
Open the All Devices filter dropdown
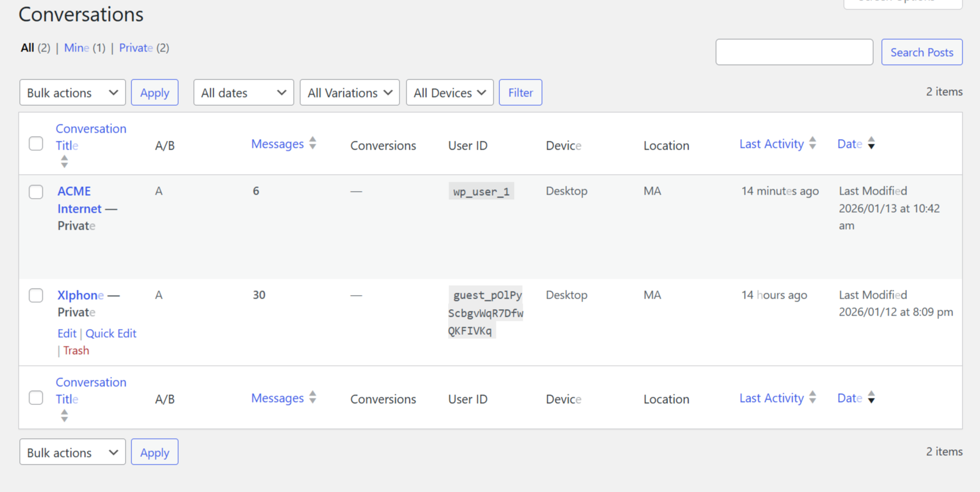click(x=449, y=92)
